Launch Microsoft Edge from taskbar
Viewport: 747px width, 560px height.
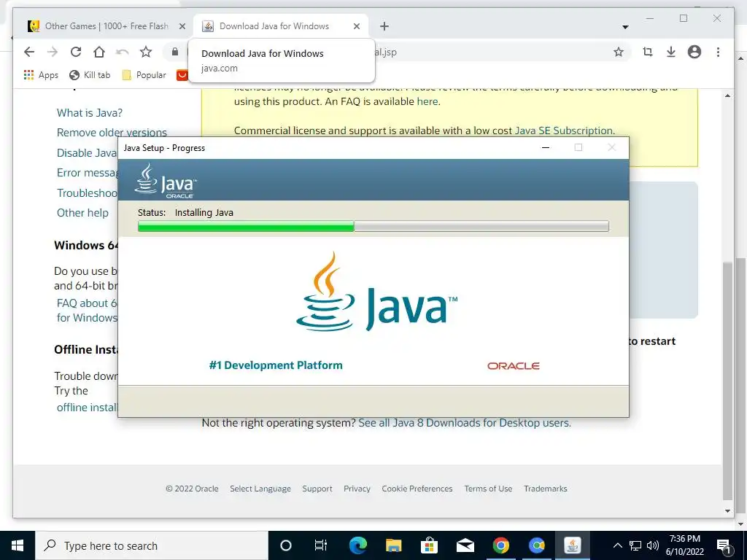[357, 545]
